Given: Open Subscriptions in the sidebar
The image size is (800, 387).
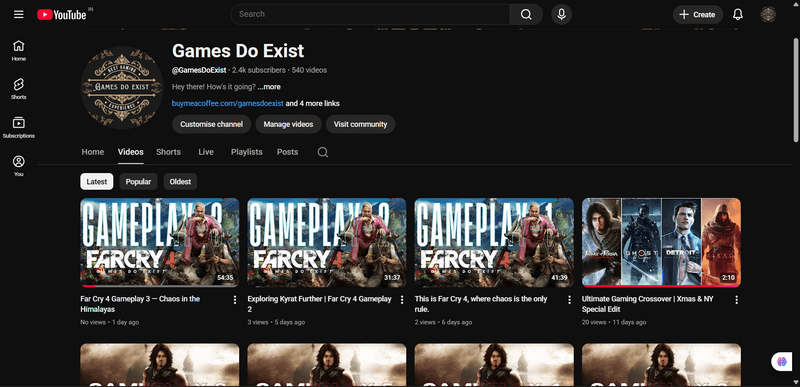Looking at the screenshot, I should tap(19, 127).
